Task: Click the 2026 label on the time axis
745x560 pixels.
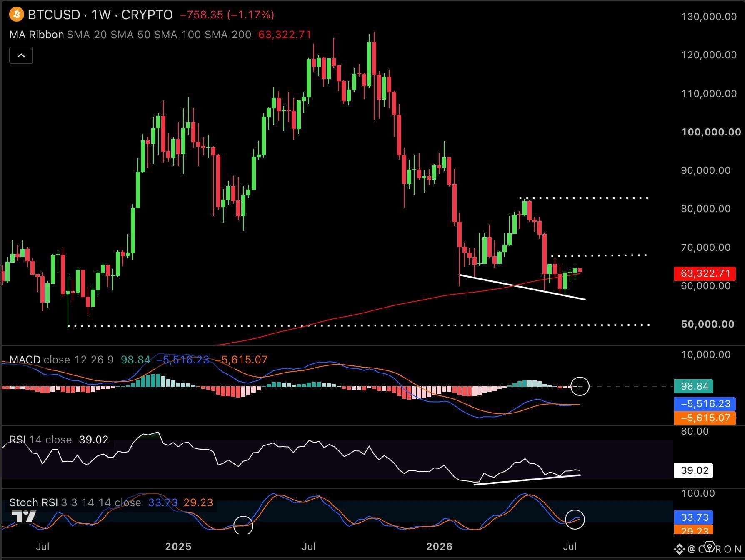Action: pos(440,547)
